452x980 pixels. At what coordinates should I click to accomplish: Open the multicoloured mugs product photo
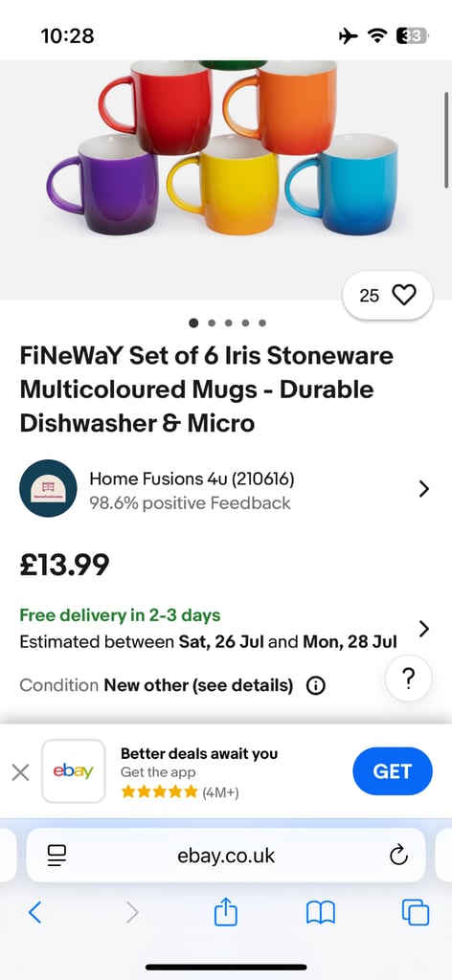click(x=226, y=179)
